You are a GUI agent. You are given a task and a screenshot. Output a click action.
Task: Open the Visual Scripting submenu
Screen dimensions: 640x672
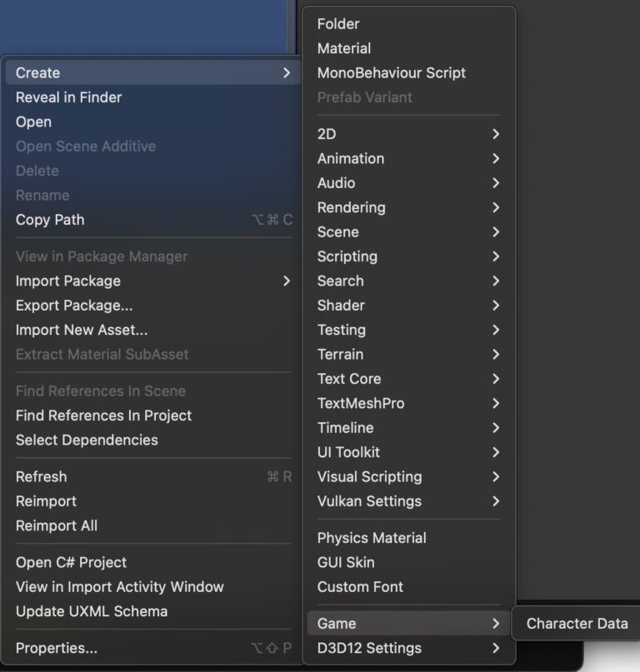pos(369,476)
